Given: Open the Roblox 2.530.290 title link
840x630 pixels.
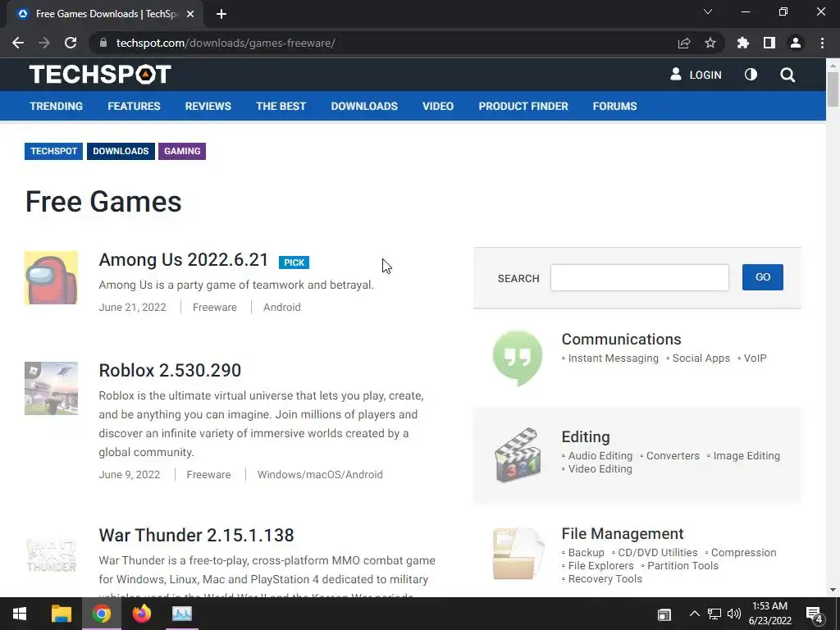Looking at the screenshot, I should [x=170, y=370].
